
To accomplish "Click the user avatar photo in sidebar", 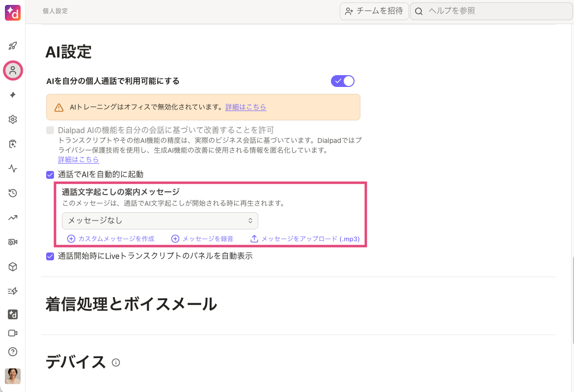I will [x=13, y=376].
